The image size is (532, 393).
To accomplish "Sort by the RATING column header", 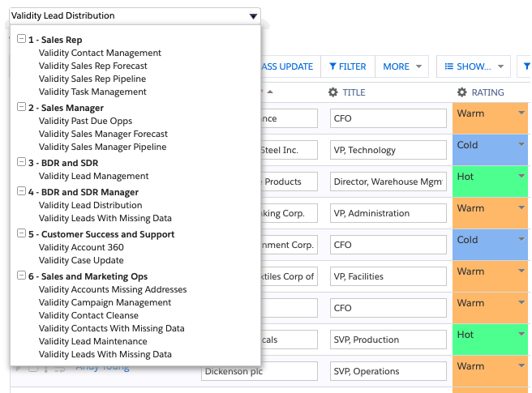I will (x=487, y=92).
